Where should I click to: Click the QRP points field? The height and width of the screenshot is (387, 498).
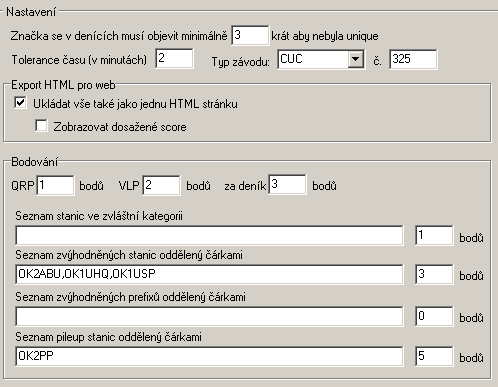point(55,185)
